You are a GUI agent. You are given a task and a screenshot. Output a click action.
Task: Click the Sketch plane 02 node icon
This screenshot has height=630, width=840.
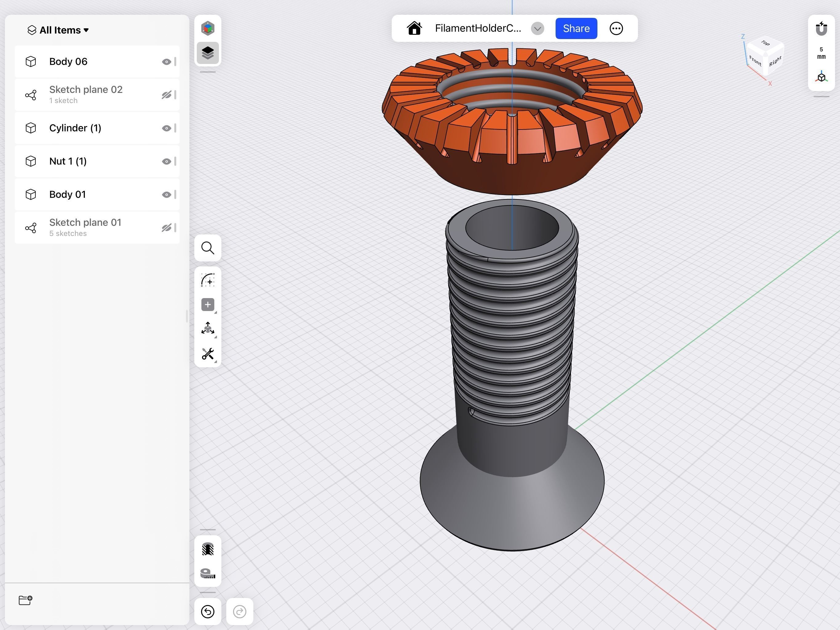click(x=31, y=95)
